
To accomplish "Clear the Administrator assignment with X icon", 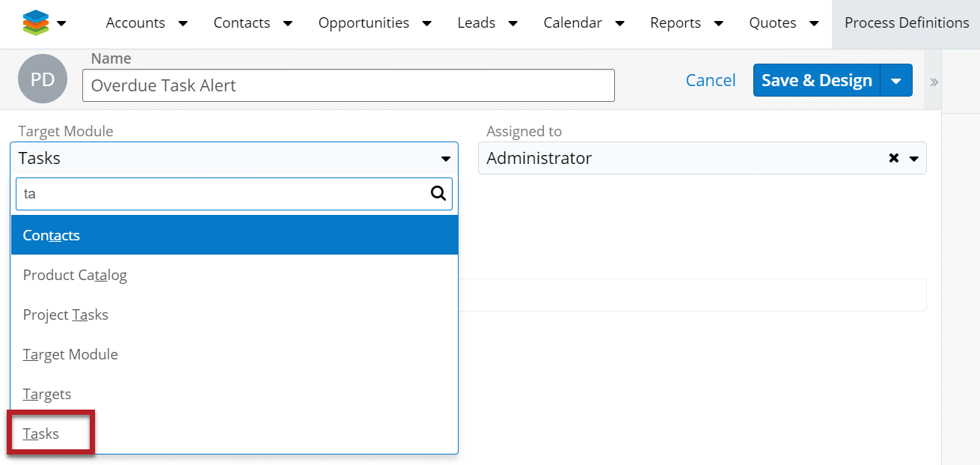I will pos(893,159).
